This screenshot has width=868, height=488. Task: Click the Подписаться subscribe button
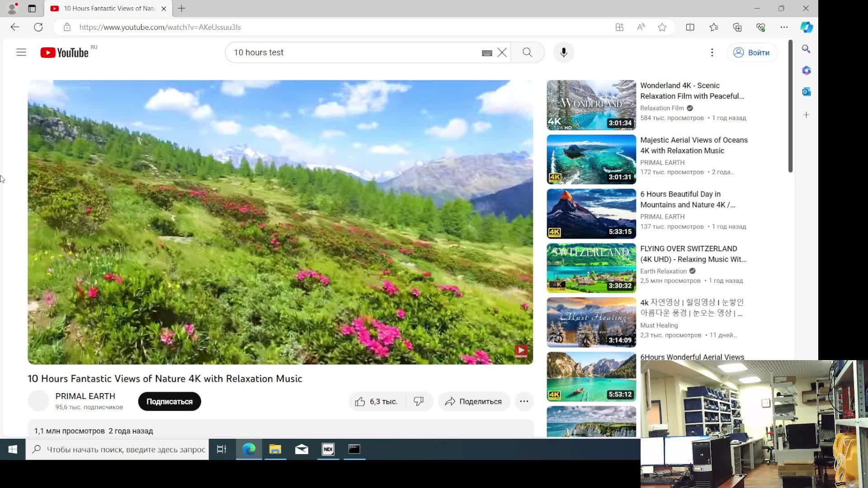click(170, 401)
